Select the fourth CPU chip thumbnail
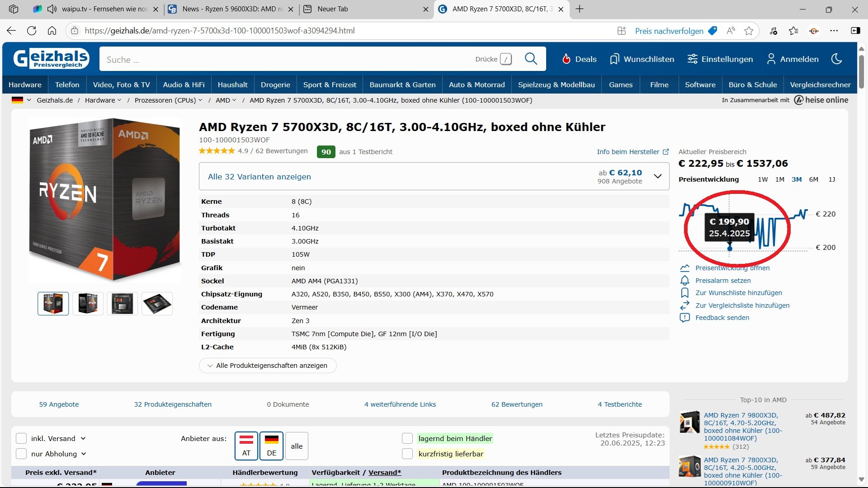 [x=157, y=303]
